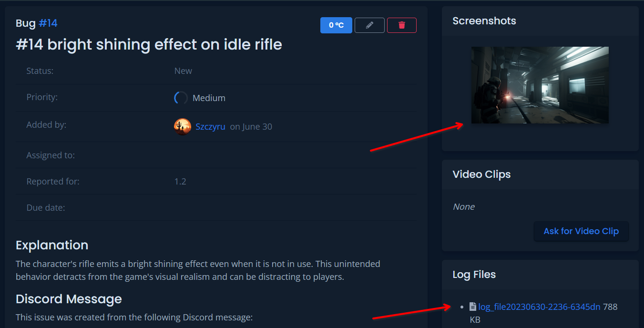The height and width of the screenshot is (328, 644).
Task: Click the file icon beside the log file
Action: pyautogui.click(x=472, y=307)
